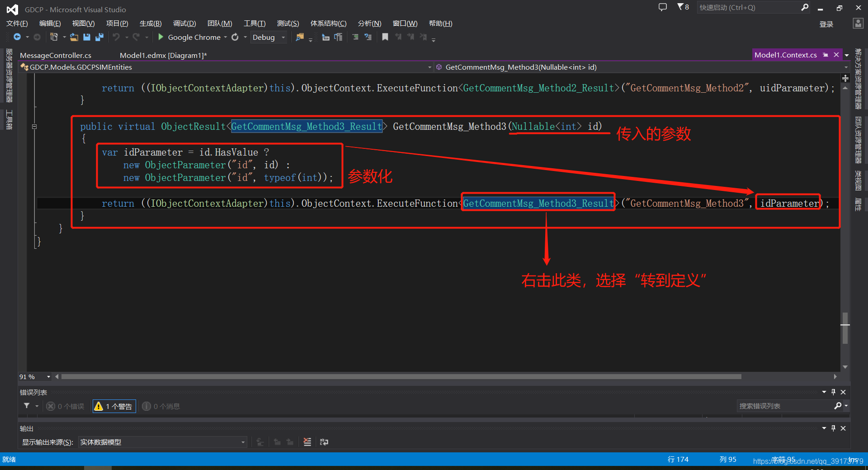Close the Output (输出) panel

[x=843, y=428]
